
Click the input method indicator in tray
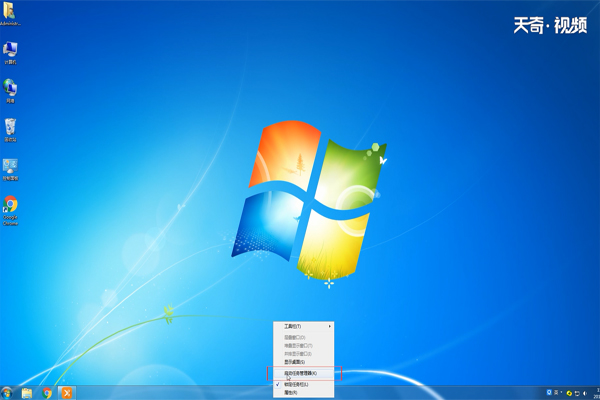pos(556,392)
